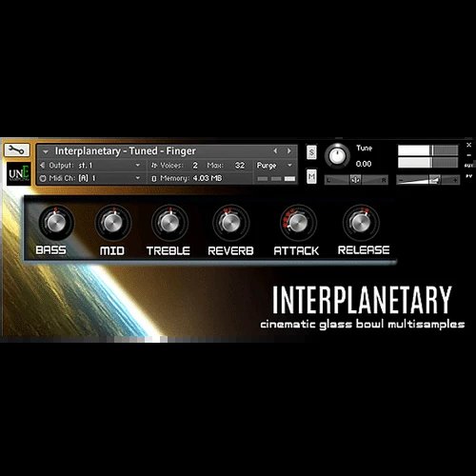Image resolution: width=476 pixels, height=476 pixels.
Task: Click the UNE logo thumbnail
Action: (19, 174)
